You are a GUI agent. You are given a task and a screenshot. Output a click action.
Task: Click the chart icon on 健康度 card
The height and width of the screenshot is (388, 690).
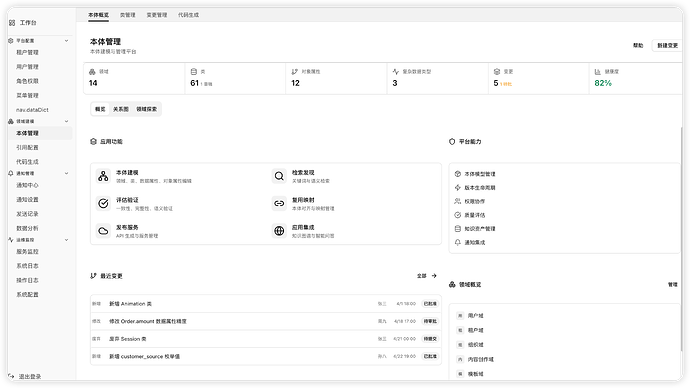tap(598, 72)
